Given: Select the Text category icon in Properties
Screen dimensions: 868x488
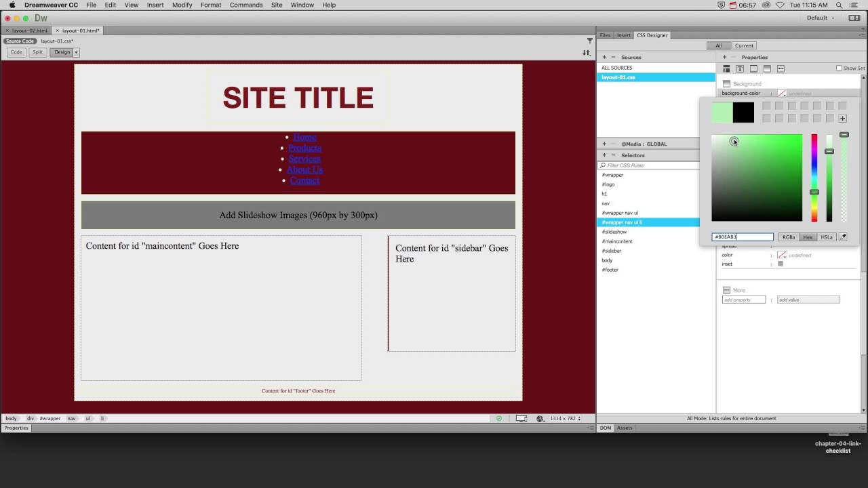Looking at the screenshot, I should (740, 68).
